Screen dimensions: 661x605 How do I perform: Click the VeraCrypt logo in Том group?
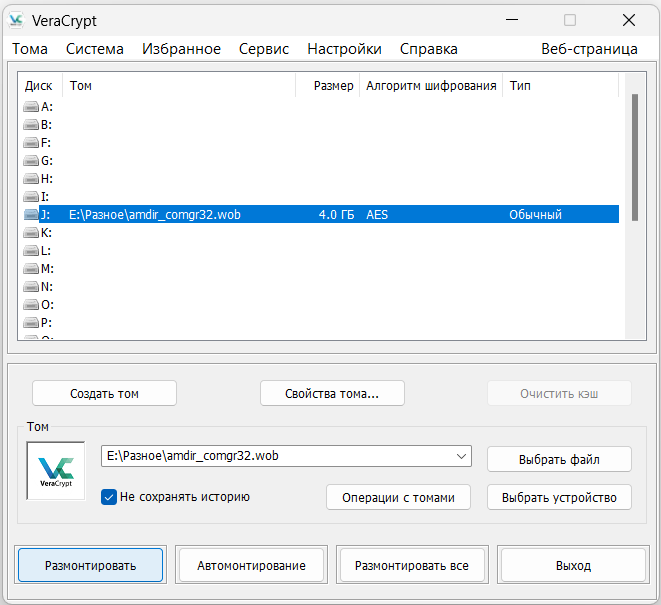click(56, 471)
